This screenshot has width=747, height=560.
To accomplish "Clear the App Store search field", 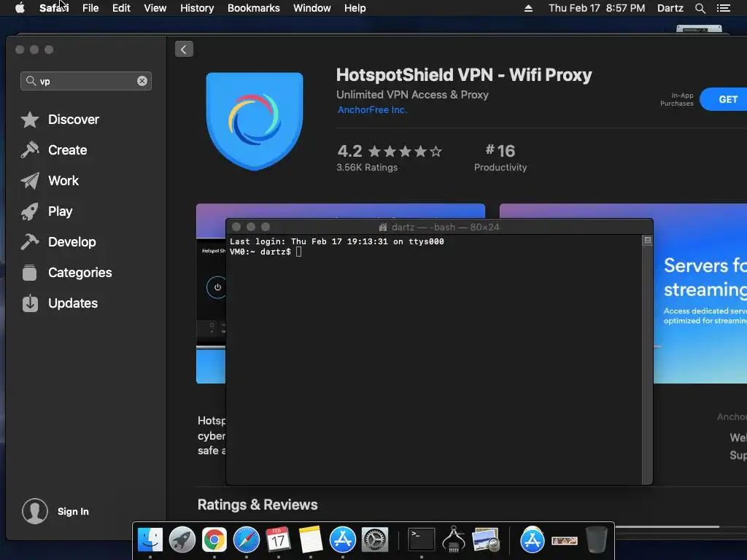I will pyautogui.click(x=142, y=81).
